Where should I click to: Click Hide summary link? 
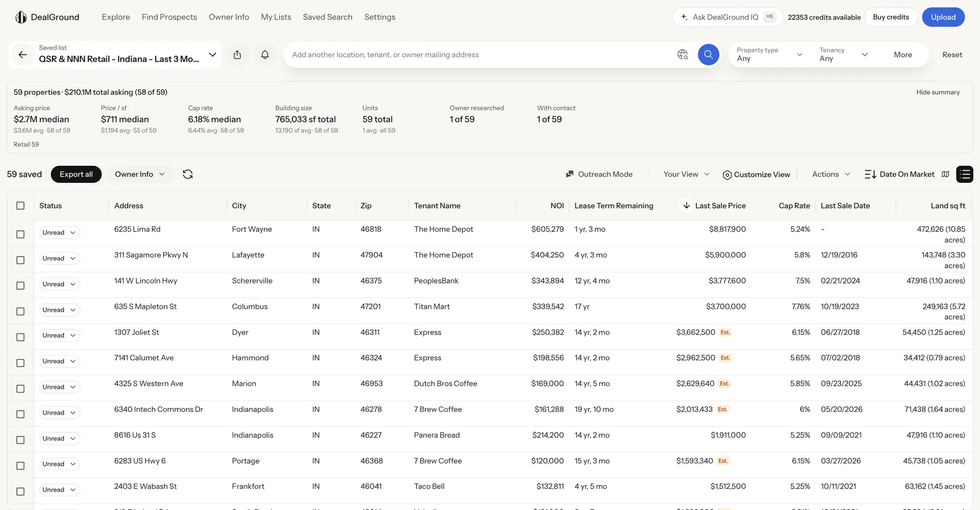(938, 92)
